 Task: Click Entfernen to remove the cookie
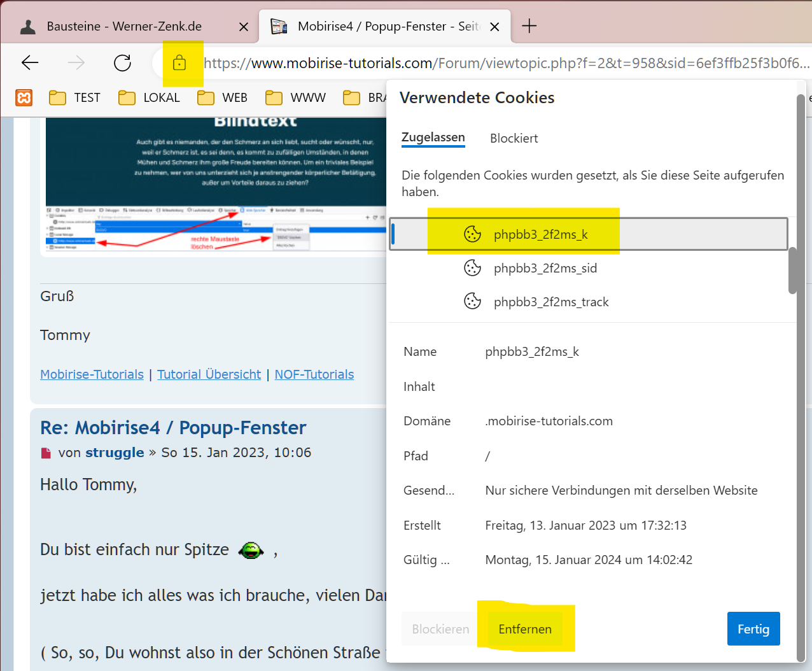525,629
